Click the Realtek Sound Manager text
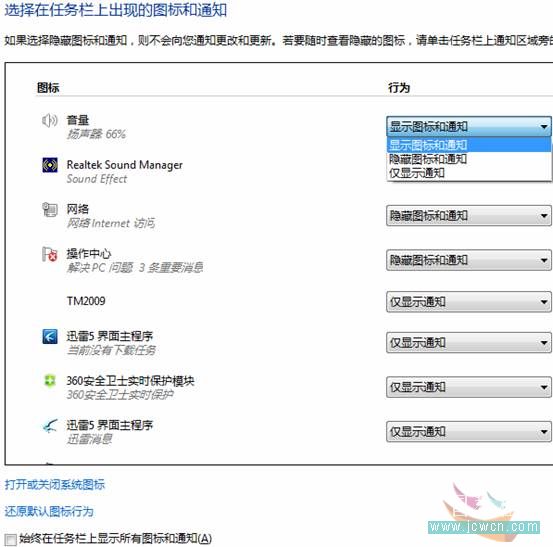This screenshot has width=553, height=547. pyautogui.click(x=125, y=165)
